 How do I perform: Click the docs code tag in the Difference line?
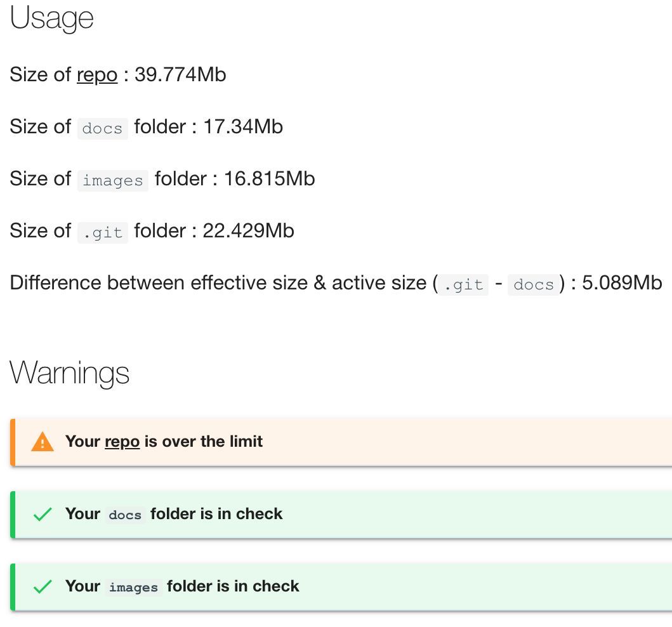click(x=533, y=284)
